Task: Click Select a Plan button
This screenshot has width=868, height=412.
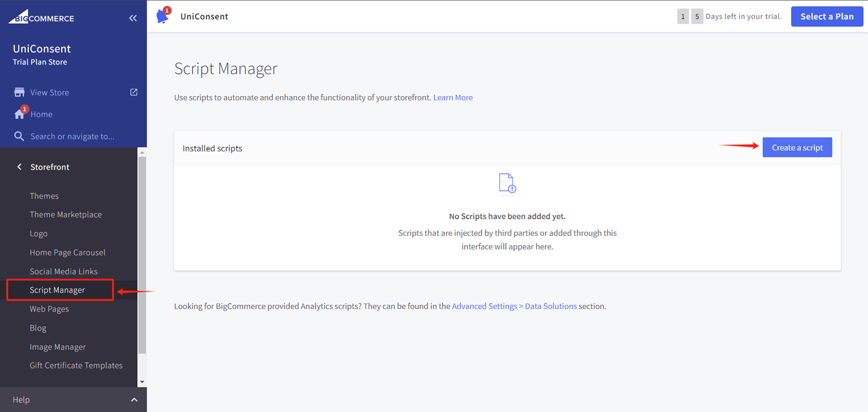Action: [x=827, y=16]
